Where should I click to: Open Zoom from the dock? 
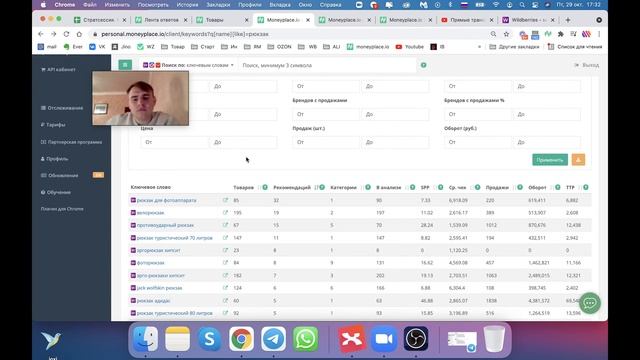pyautogui.click(x=384, y=339)
